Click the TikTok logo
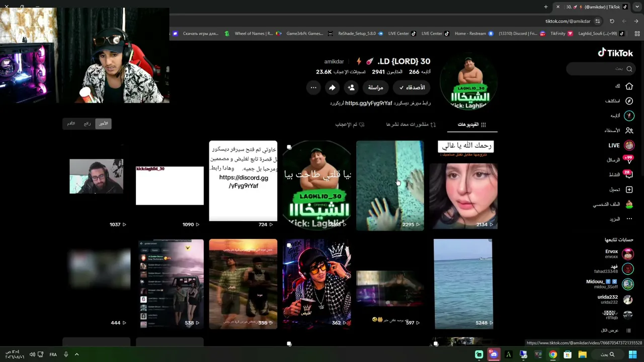 tap(615, 53)
